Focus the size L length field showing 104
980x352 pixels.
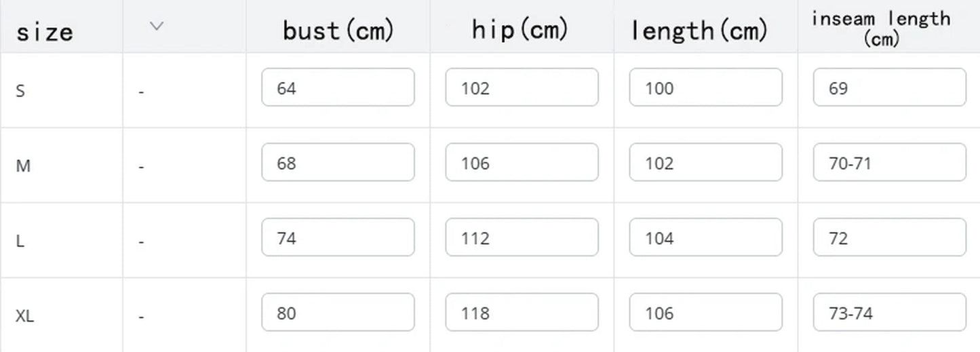click(x=705, y=237)
